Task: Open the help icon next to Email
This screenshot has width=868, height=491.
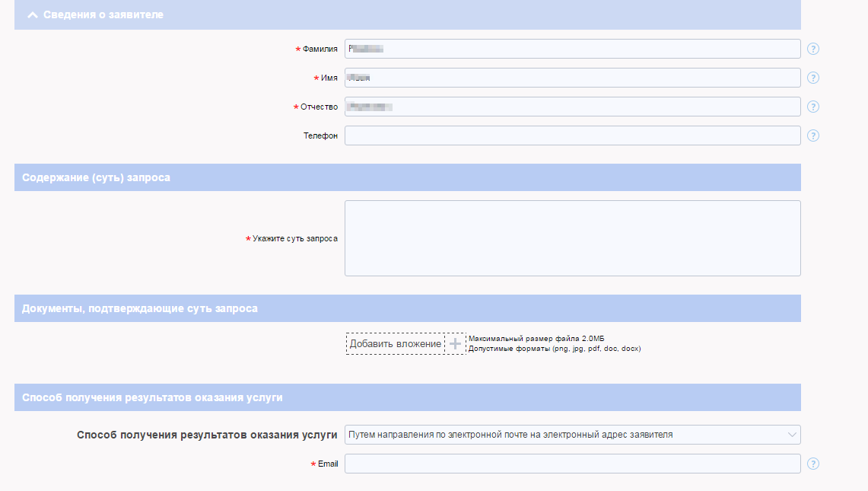Action: click(x=812, y=464)
